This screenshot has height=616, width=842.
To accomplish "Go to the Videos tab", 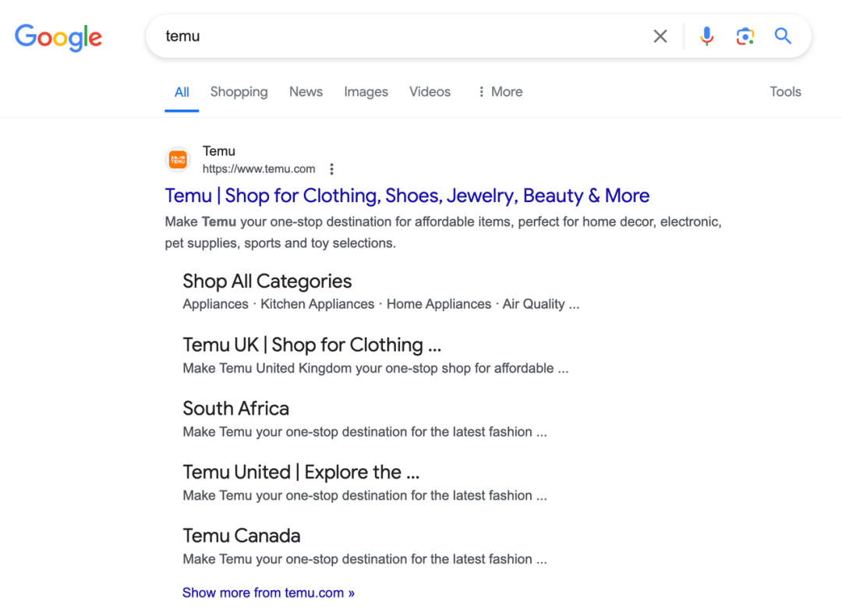I will (x=430, y=92).
